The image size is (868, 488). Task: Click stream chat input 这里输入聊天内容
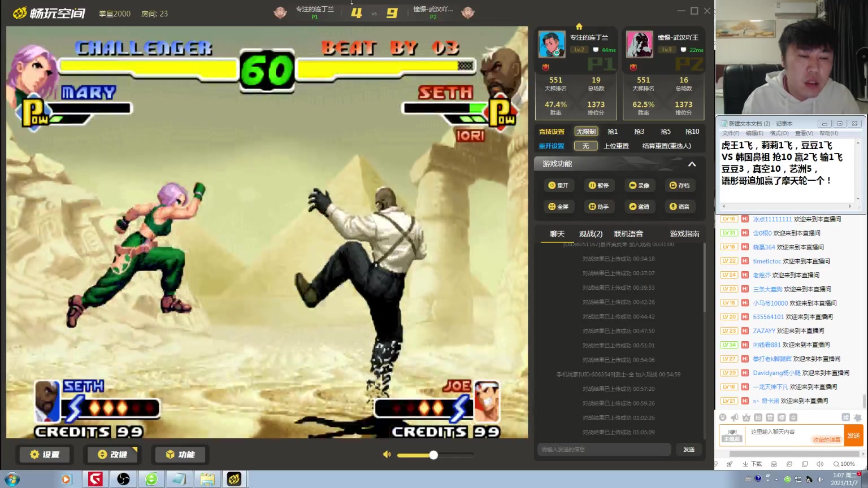tap(793, 435)
